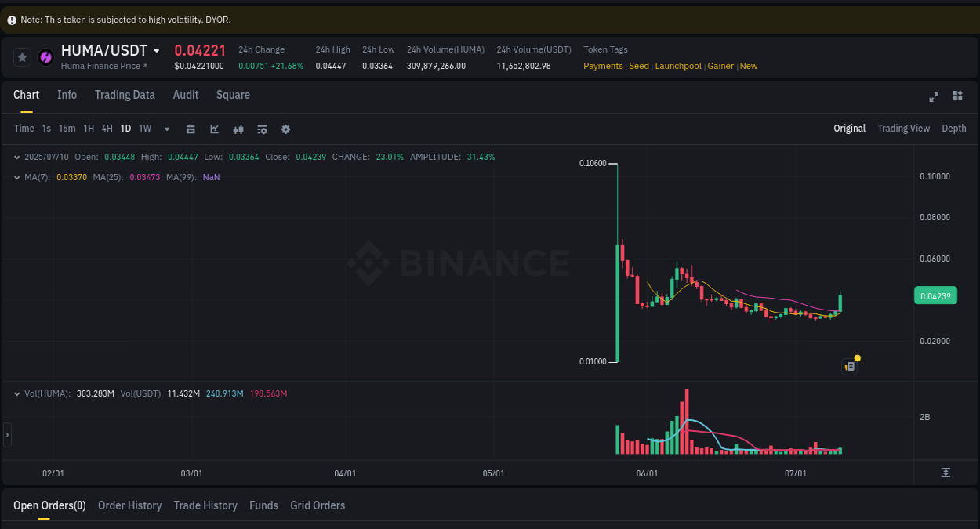Collapse the left side panel arrow
980x529 pixels.
point(5,434)
